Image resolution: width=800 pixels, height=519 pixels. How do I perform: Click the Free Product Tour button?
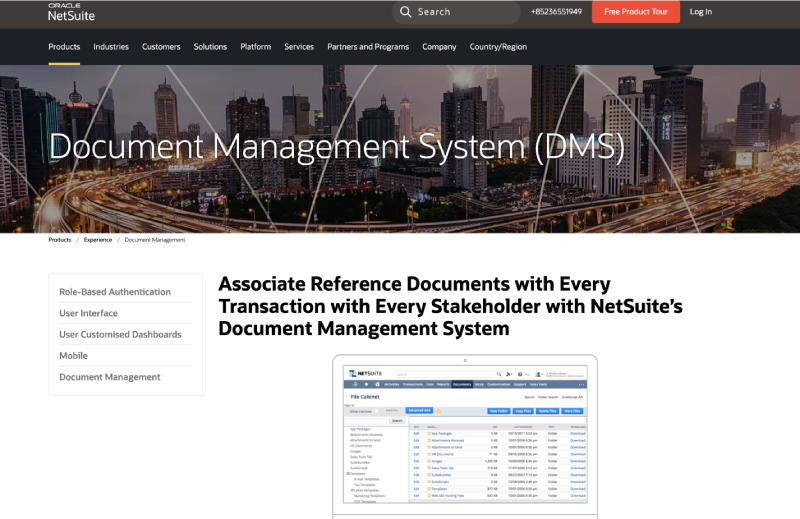point(636,12)
